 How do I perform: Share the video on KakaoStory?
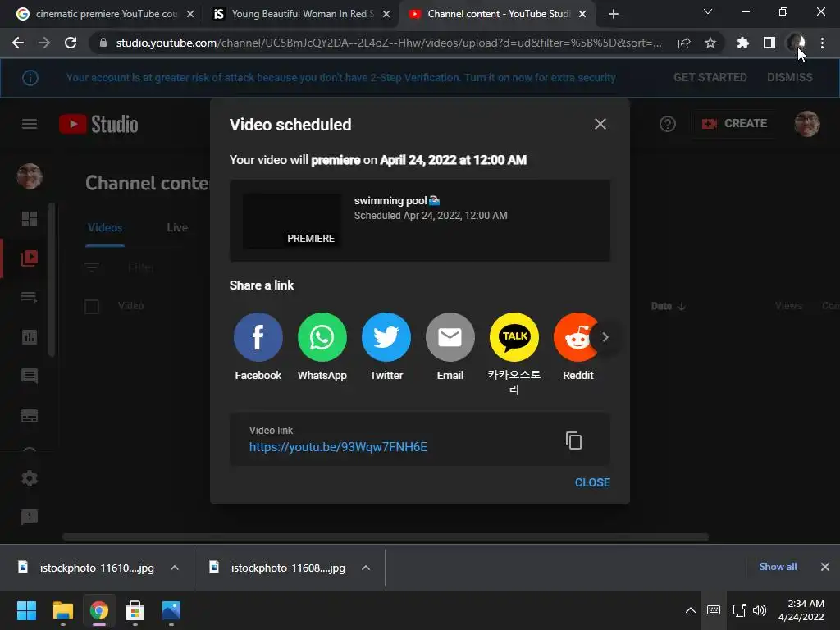(514, 337)
